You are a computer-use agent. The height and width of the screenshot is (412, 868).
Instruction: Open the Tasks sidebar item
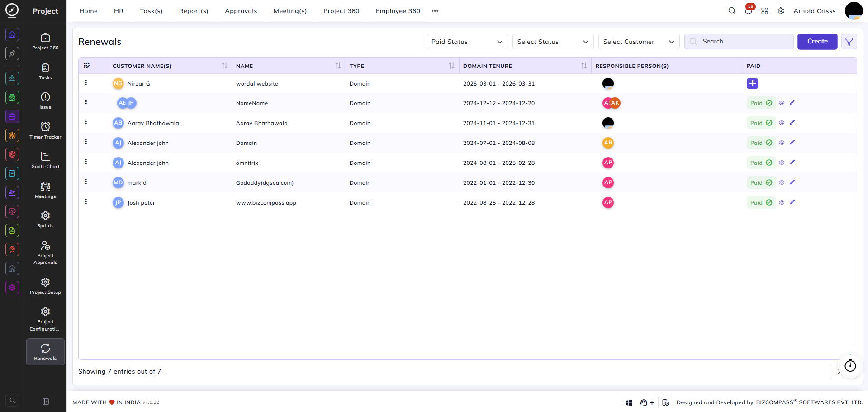point(45,72)
